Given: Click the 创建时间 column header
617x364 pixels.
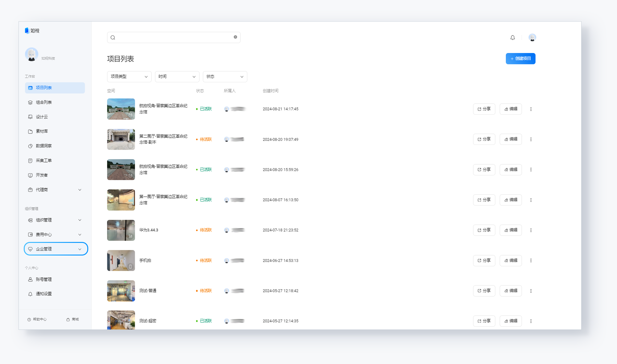Looking at the screenshot, I should (x=271, y=91).
